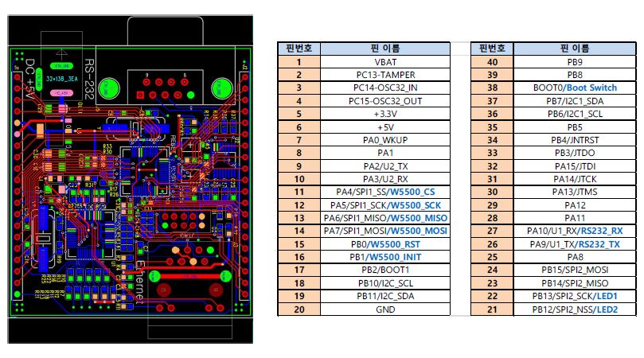The height and width of the screenshot is (358, 644).
Task: Select pin number 11 cell
Action: point(299,192)
